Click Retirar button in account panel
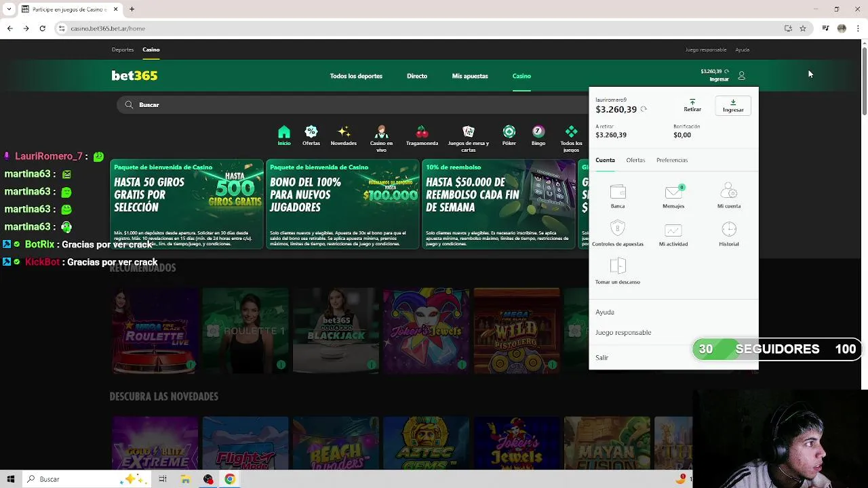The height and width of the screenshot is (488, 868). 692,105
